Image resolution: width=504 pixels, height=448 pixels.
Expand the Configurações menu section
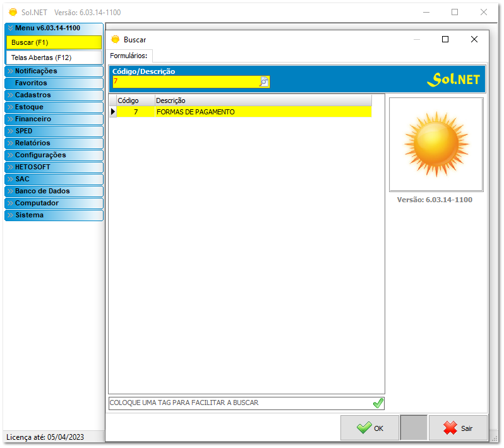54,155
